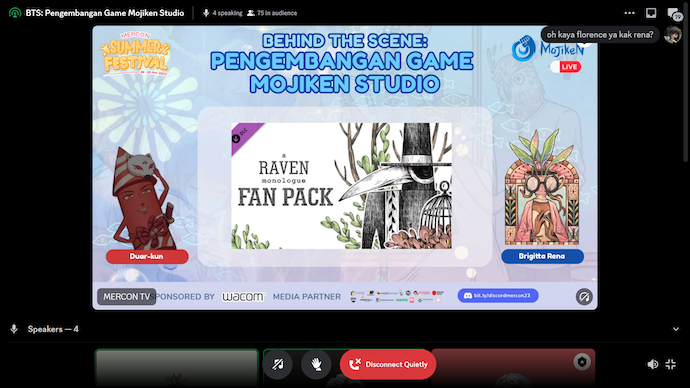
Task: Open the three-dots more options menu
Action: pos(629,13)
